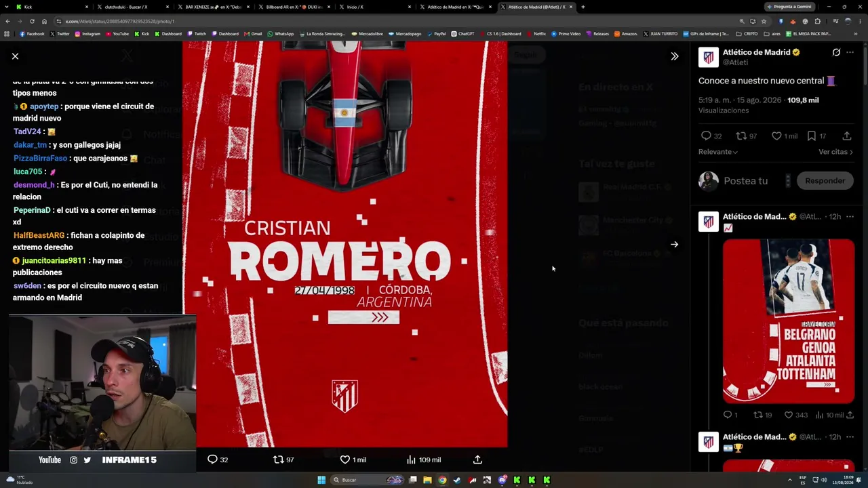The image size is (868, 488).
Task: Open Steam from the taskbar
Action: [457, 480]
